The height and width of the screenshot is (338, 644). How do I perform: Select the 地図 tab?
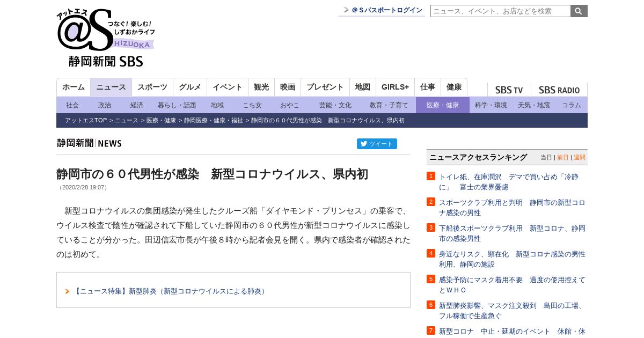pos(363,87)
